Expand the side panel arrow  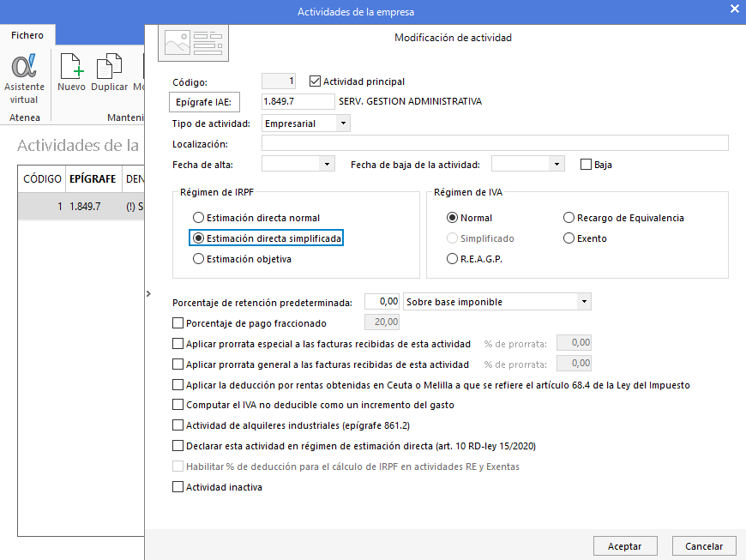(x=148, y=293)
